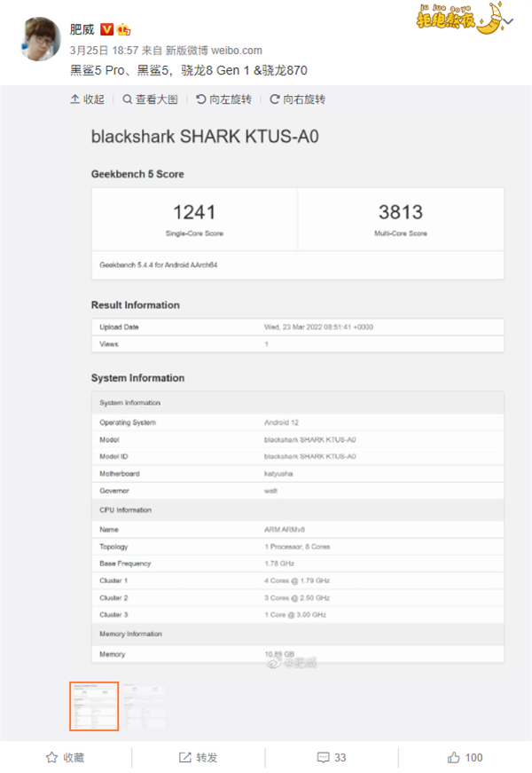Open the username 肥威 profile link
Screen dimensions: 532x773
[82, 29]
